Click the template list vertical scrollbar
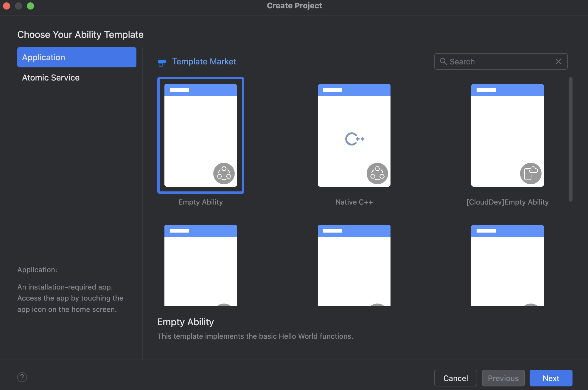This screenshot has height=390, width=588. (x=570, y=139)
